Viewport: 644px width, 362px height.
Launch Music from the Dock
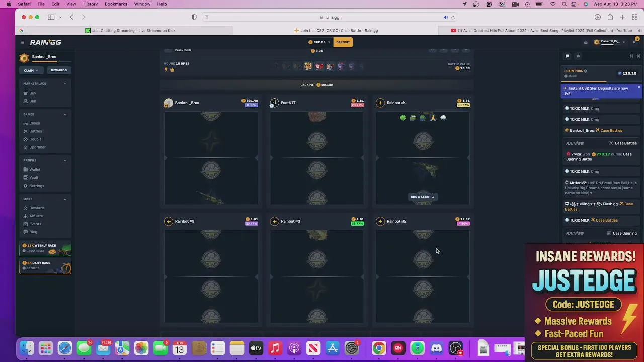point(275,348)
